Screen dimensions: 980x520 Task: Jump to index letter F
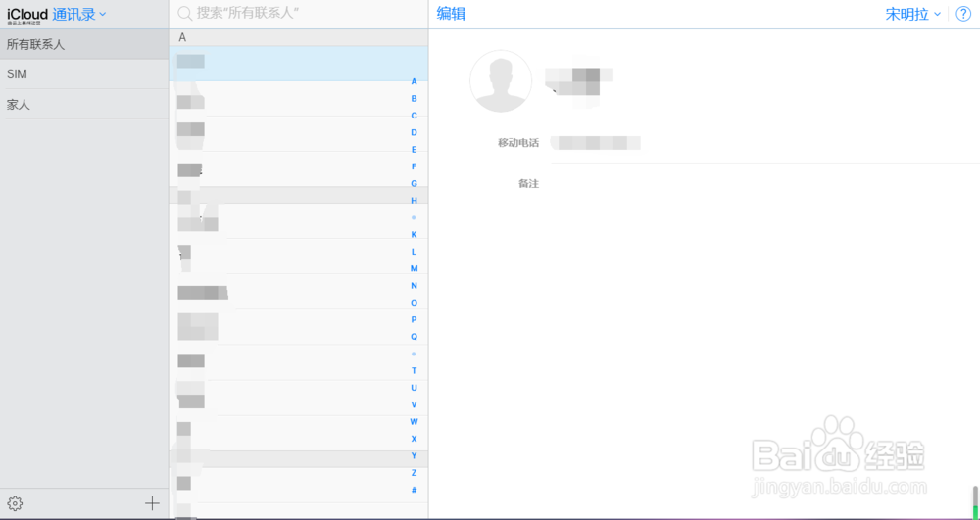[x=414, y=166]
